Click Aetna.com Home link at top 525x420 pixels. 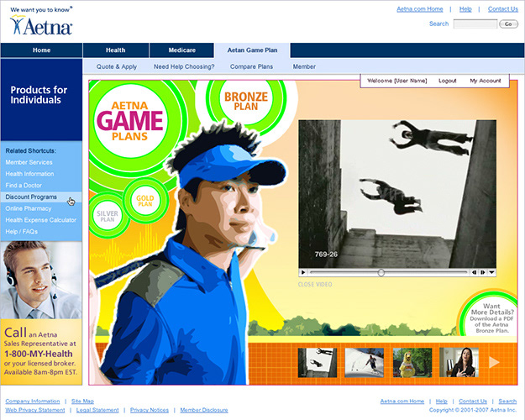coord(420,9)
